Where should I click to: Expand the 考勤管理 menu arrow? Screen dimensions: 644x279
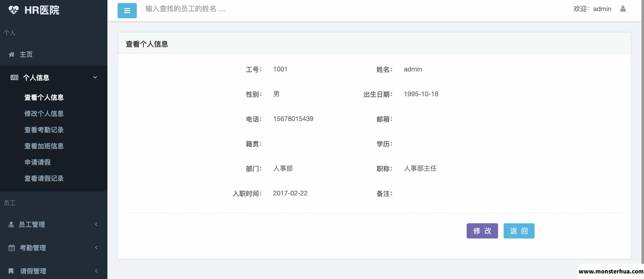point(96,248)
